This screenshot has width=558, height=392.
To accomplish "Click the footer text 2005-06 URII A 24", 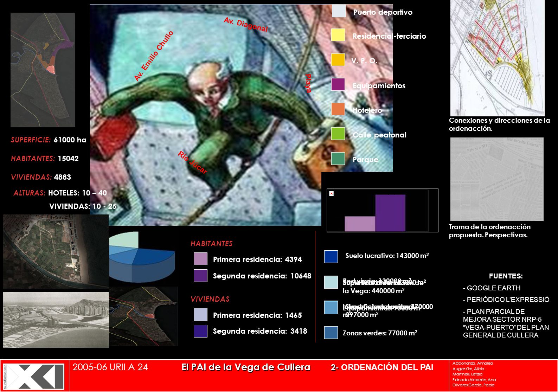I will click(x=110, y=367).
